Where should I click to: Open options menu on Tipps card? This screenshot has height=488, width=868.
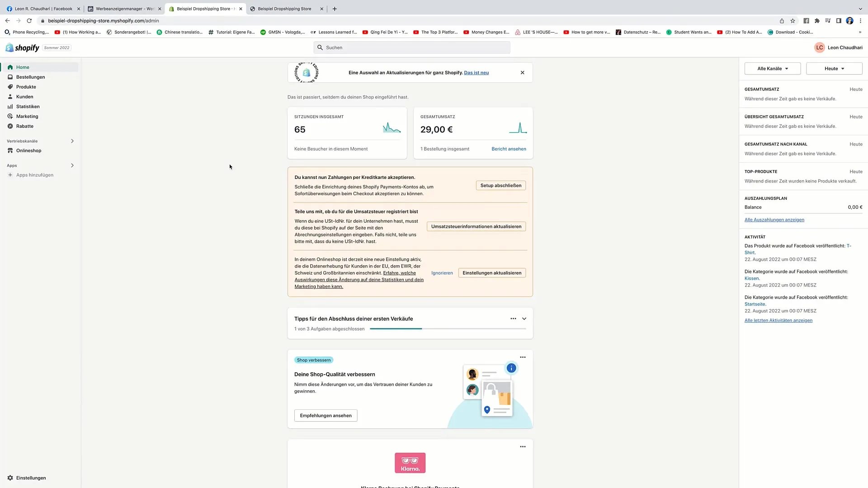513,319
